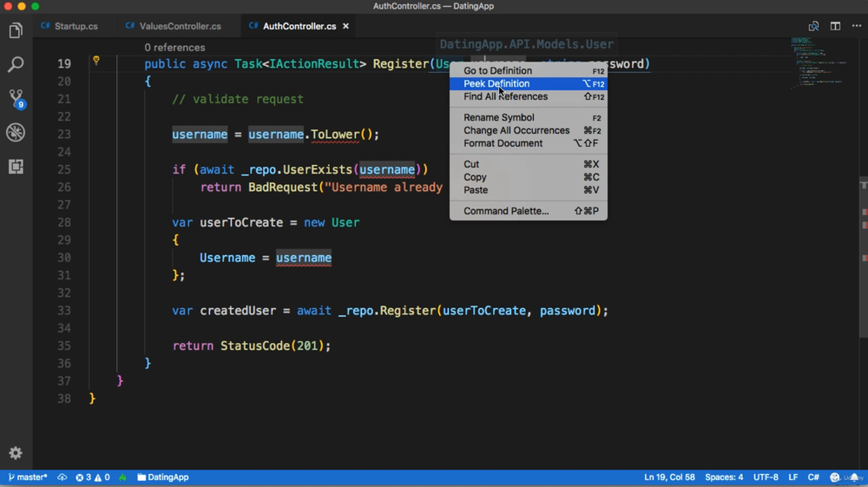This screenshot has height=487, width=868.
Task: Choose Go to Definition from context menu
Action: coord(528,70)
